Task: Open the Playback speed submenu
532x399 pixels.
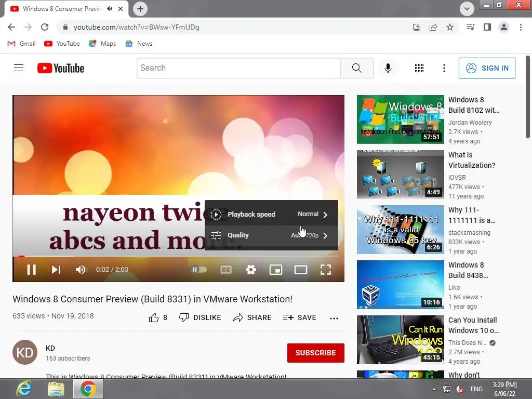Action: pos(271,214)
